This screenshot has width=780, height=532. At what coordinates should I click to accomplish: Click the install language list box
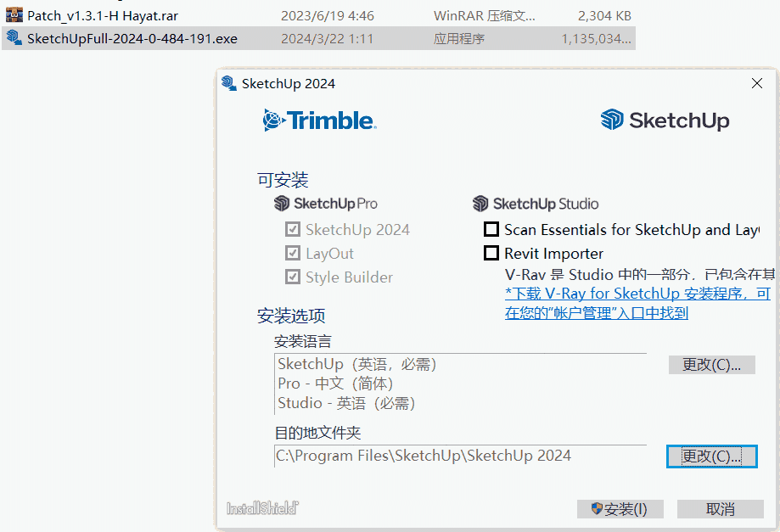(460, 384)
